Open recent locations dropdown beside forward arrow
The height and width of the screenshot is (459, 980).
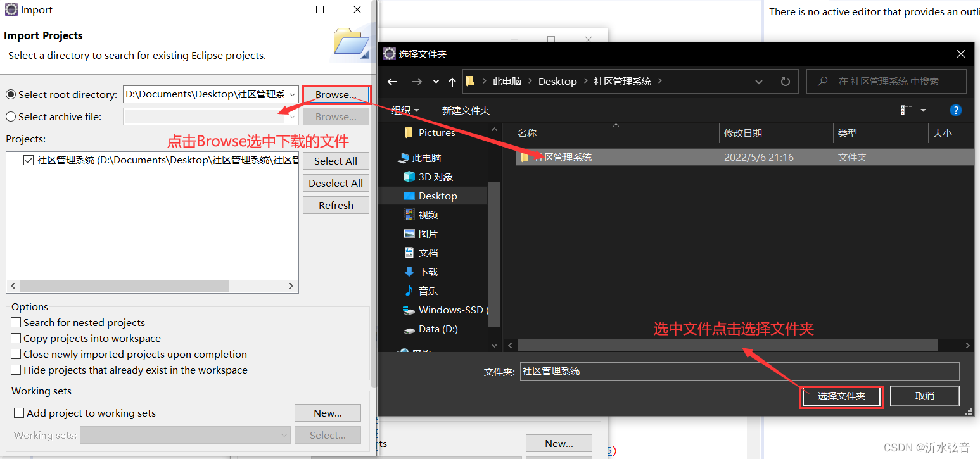pyautogui.click(x=436, y=82)
